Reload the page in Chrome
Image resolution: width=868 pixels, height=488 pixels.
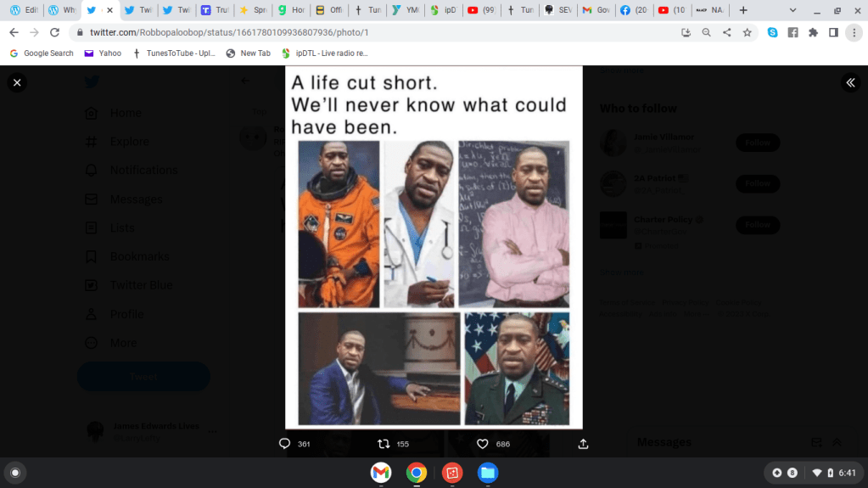(x=55, y=32)
